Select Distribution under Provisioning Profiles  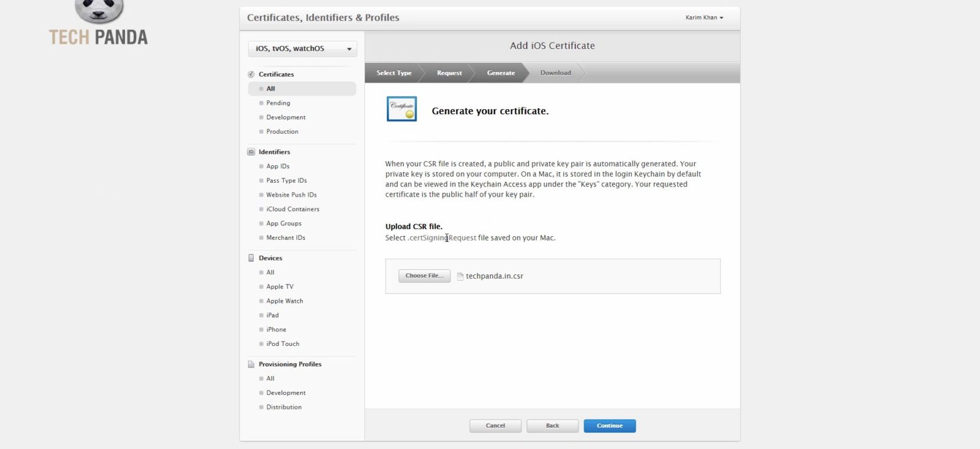283,407
